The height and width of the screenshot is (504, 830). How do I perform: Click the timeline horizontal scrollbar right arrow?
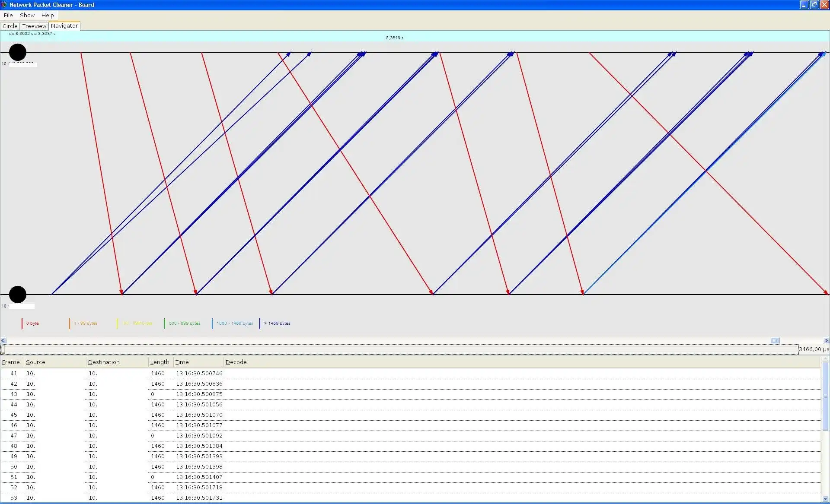[826, 341]
